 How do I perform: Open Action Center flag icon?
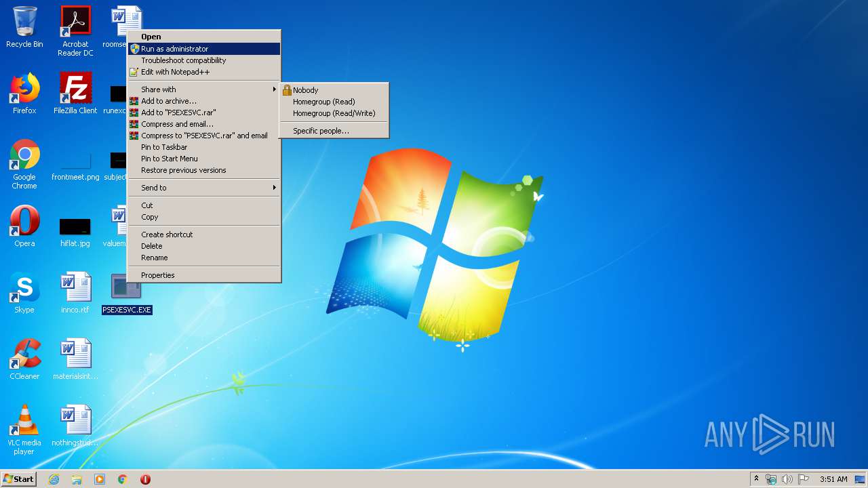804,479
